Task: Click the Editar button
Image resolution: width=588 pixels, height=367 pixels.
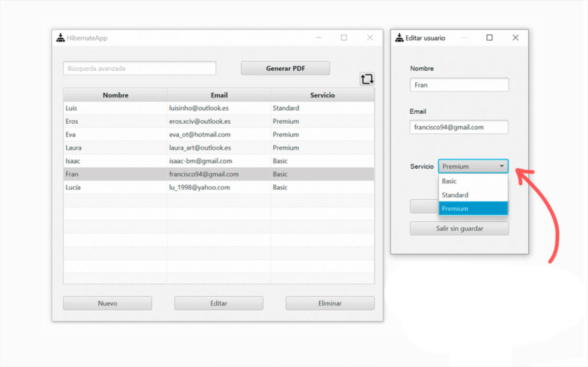Action: [219, 303]
